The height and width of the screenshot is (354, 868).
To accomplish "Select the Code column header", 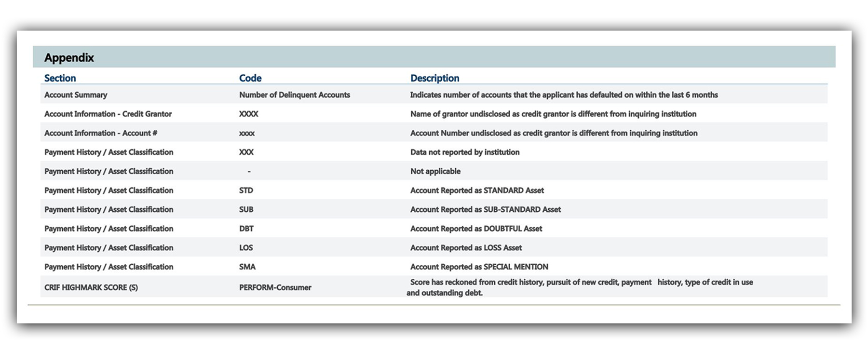I will (x=250, y=78).
